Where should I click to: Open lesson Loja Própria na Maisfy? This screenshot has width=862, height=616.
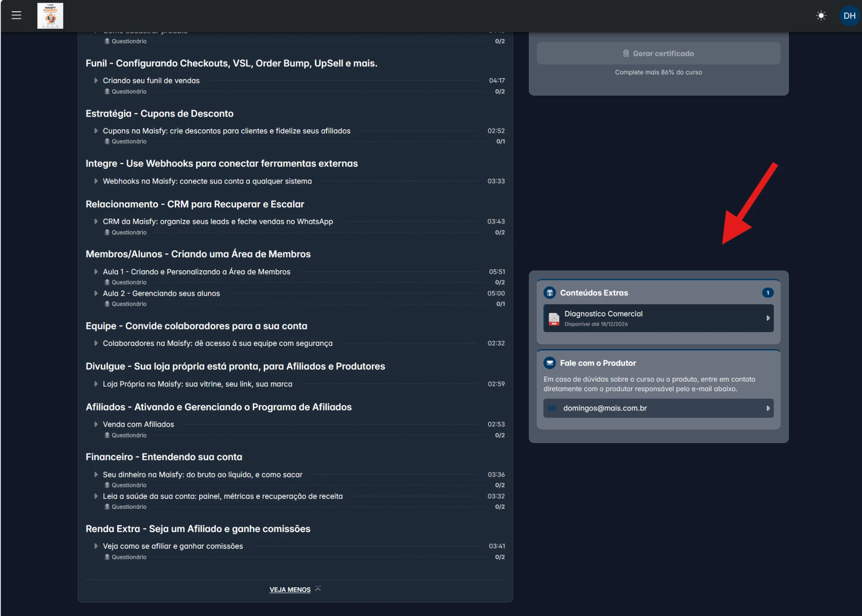pos(197,384)
